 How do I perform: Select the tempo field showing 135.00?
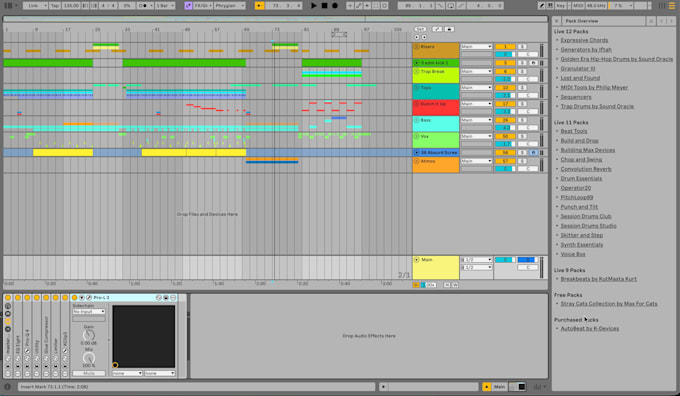pyautogui.click(x=71, y=6)
